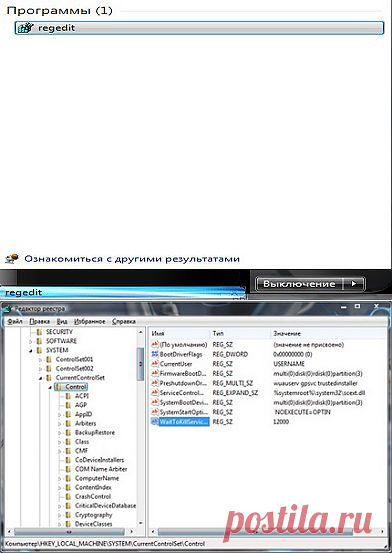Select the WaitToKillServiceTimeout registry value
Image resolution: width=392 pixels, height=553 pixels.
coord(180,421)
